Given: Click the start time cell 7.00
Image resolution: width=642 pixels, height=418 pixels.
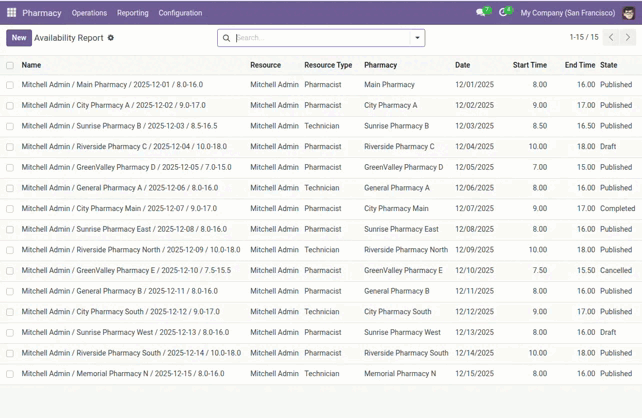Looking at the screenshot, I should [540, 167].
